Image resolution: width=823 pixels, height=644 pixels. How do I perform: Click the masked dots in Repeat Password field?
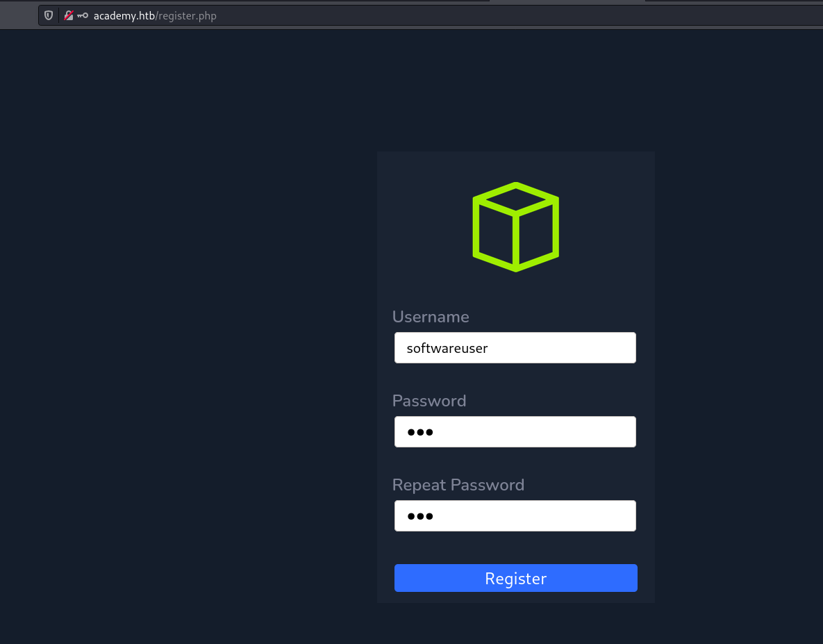[x=420, y=516]
